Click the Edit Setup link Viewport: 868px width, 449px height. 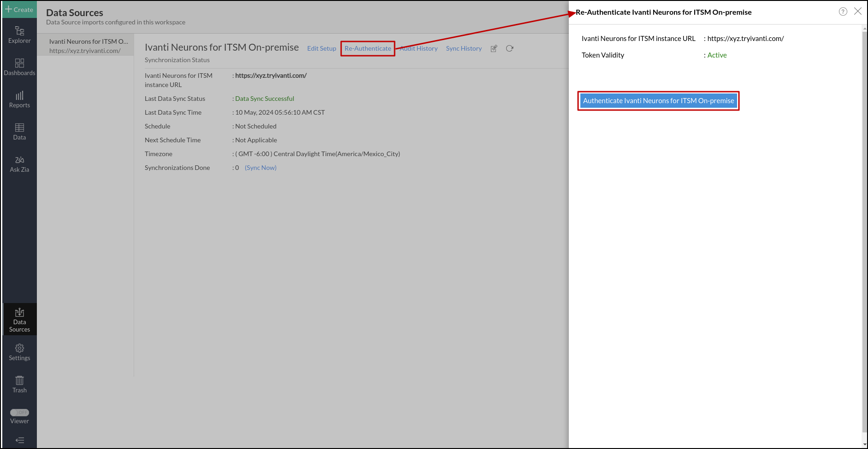[321, 48]
